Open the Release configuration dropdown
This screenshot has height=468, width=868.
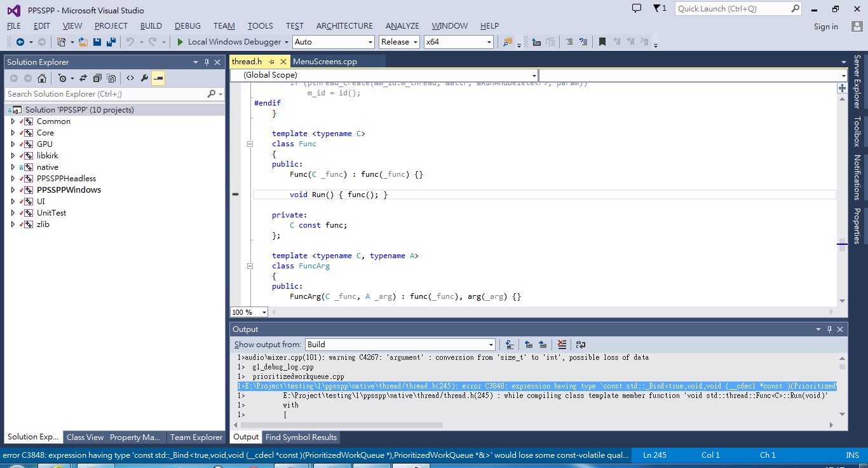399,42
